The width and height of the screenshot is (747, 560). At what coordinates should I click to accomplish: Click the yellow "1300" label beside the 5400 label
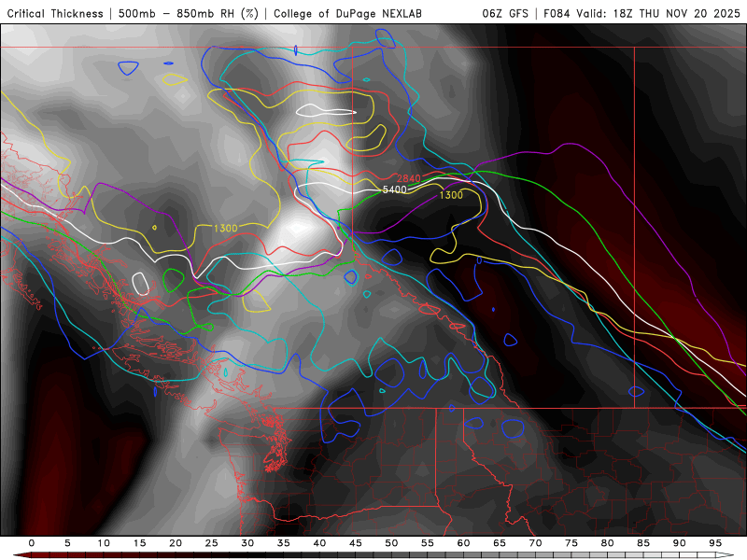click(x=451, y=195)
